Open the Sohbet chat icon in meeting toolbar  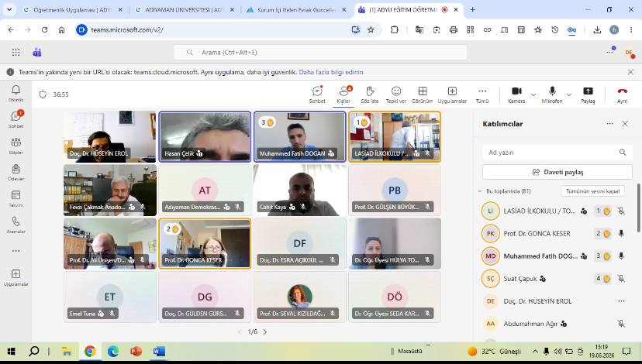tap(317, 94)
